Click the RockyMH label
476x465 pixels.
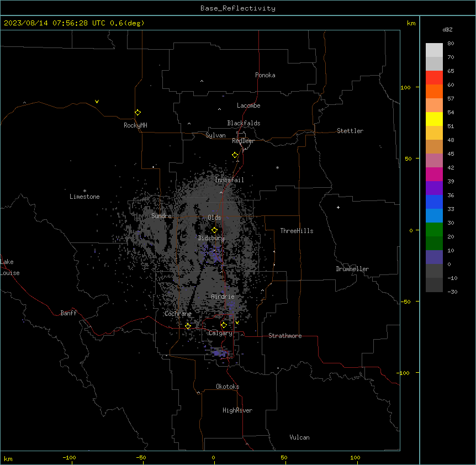135,125
